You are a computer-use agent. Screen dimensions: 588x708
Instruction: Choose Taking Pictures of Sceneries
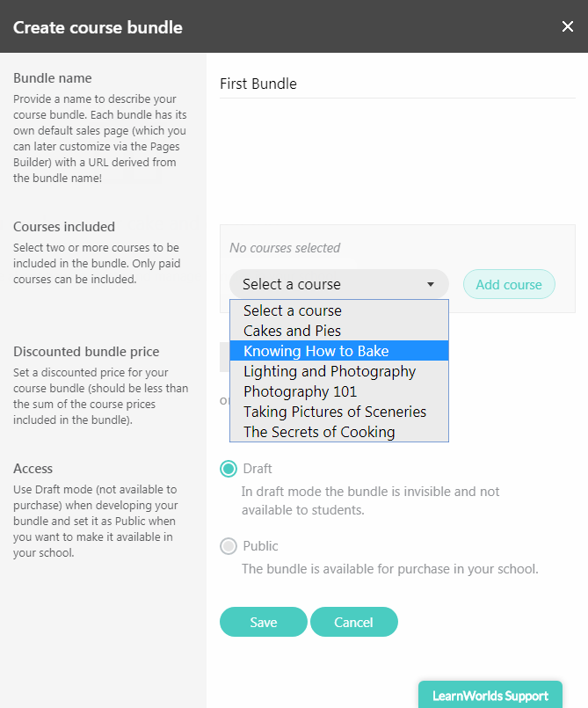(x=335, y=412)
